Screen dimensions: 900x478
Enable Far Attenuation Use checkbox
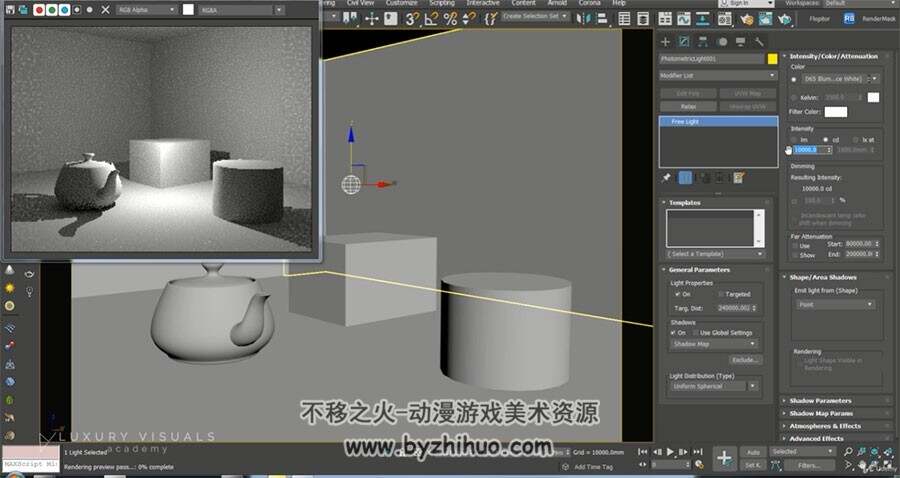pyautogui.click(x=795, y=246)
